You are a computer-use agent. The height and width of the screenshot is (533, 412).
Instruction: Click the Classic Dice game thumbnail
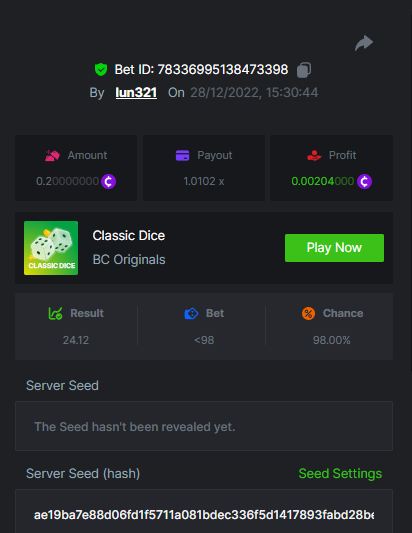click(51, 248)
